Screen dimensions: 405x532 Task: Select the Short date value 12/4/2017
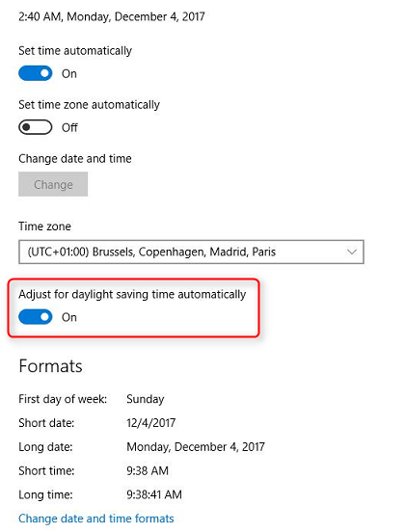coord(151,423)
